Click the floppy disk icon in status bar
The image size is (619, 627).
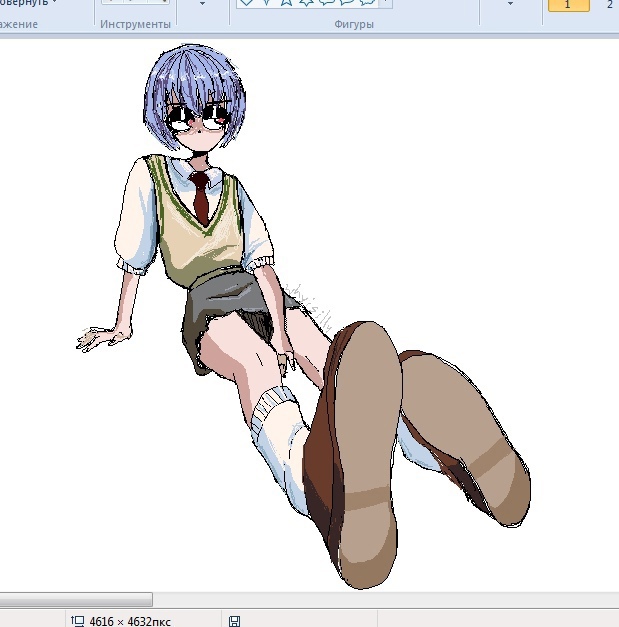[235, 621]
